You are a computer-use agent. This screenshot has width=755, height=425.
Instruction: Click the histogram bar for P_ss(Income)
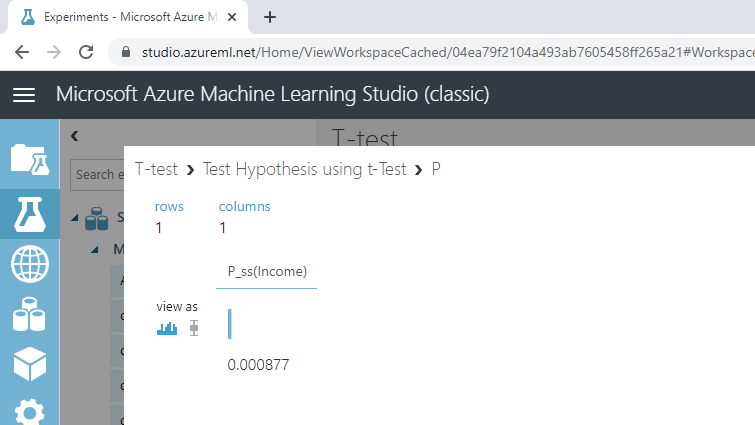pyautogui.click(x=230, y=324)
